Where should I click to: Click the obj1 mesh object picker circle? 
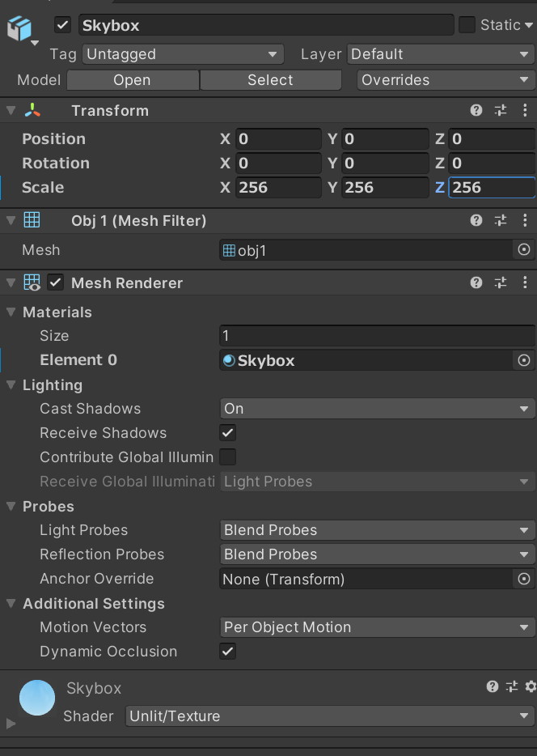pos(525,250)
